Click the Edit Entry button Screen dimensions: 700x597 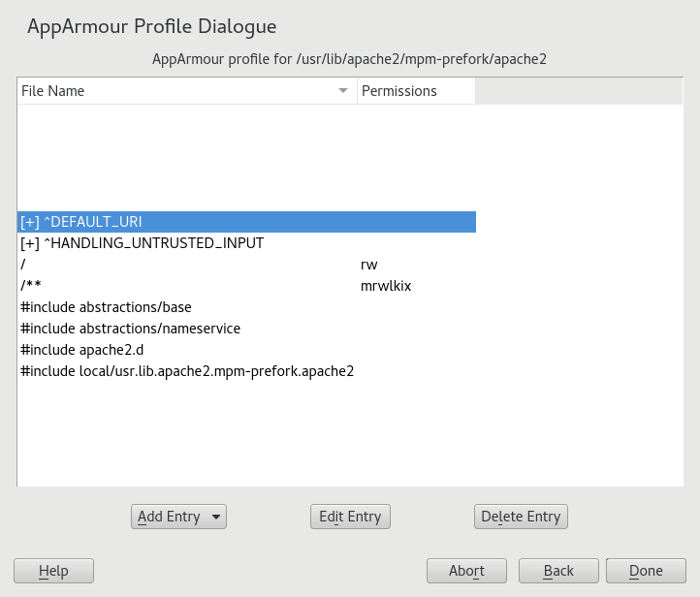pyautogui.click(x=350, y=517)
